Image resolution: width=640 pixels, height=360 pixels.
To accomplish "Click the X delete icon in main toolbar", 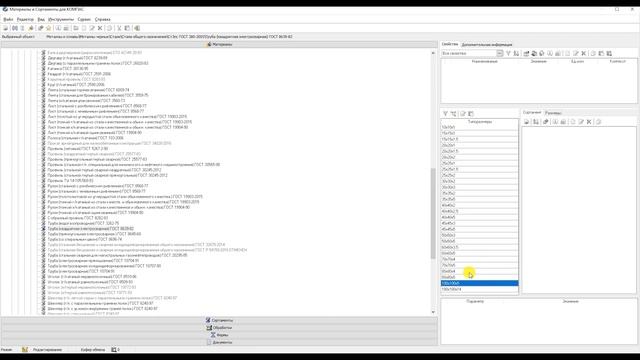I will click(100, 28).
